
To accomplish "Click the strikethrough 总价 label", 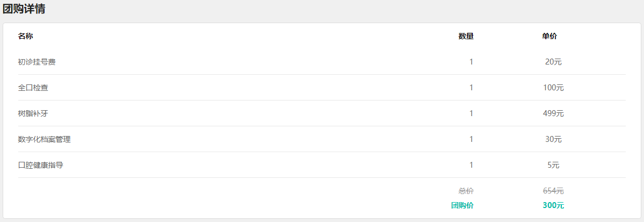I will [x=466, y=191].
